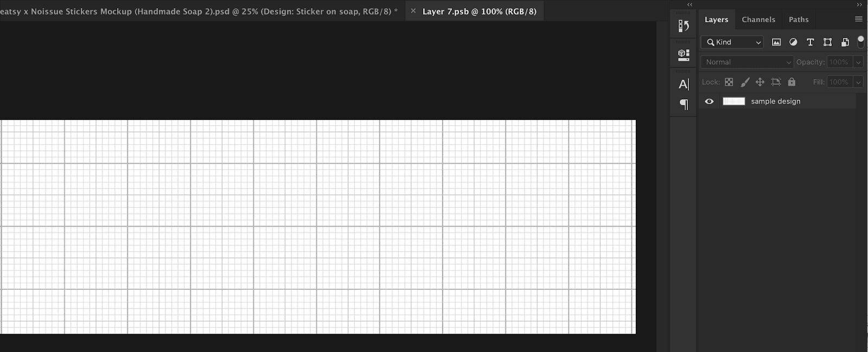Screen dimensions: 868x352
Task: Toggle layer filtering on or off
Action: [x=860, y=42]
